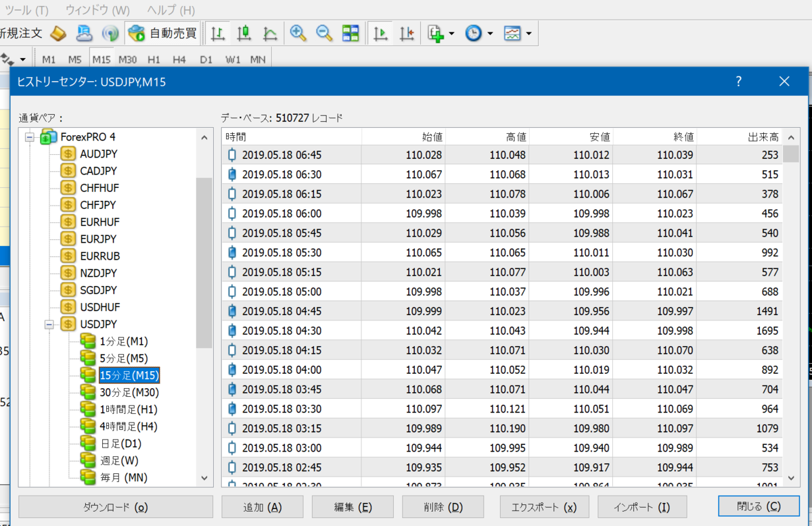Select EURRUB in currency pair tree
812x526 pixels.
click(99, 256)
